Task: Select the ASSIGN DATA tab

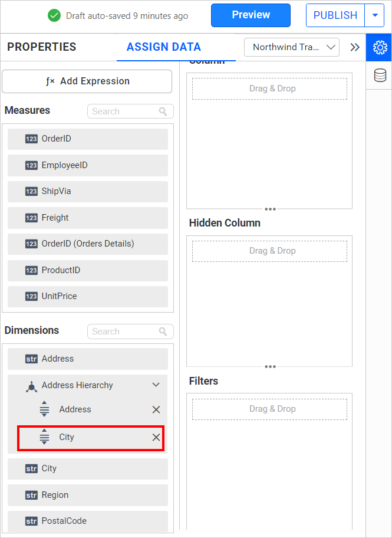Action: (x=163, y=47)
